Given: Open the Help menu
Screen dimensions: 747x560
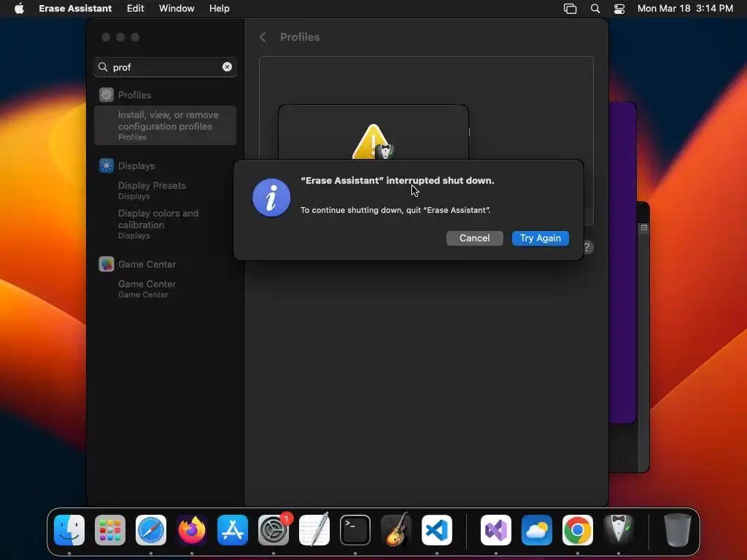Looking at the screenshot, I should point(219,9).
